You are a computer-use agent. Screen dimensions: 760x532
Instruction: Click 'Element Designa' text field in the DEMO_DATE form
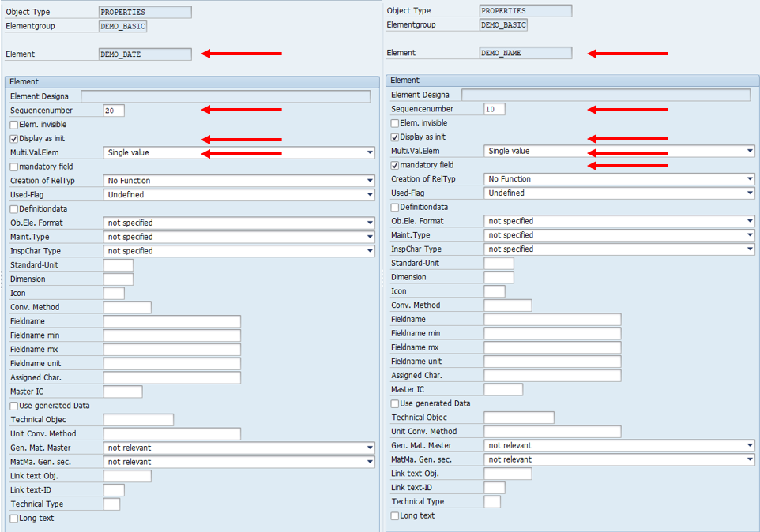pyautogui.click(x=225, y=96)
